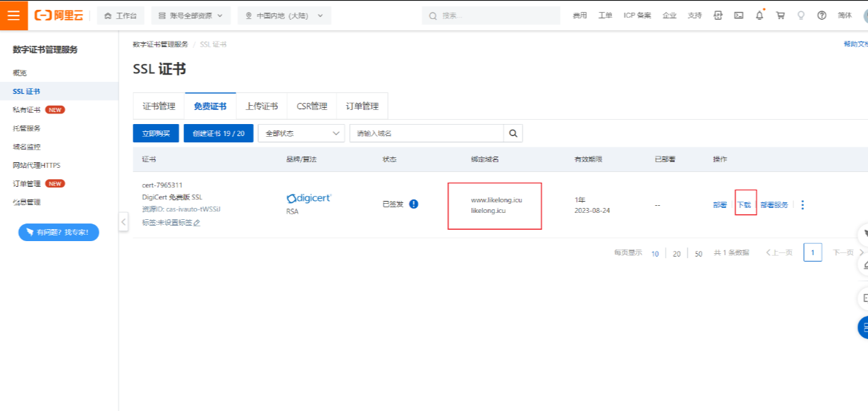Open the 工单 menu
Image resolution: width=868 pixels, height=411 pixels.
pos(605,16)
